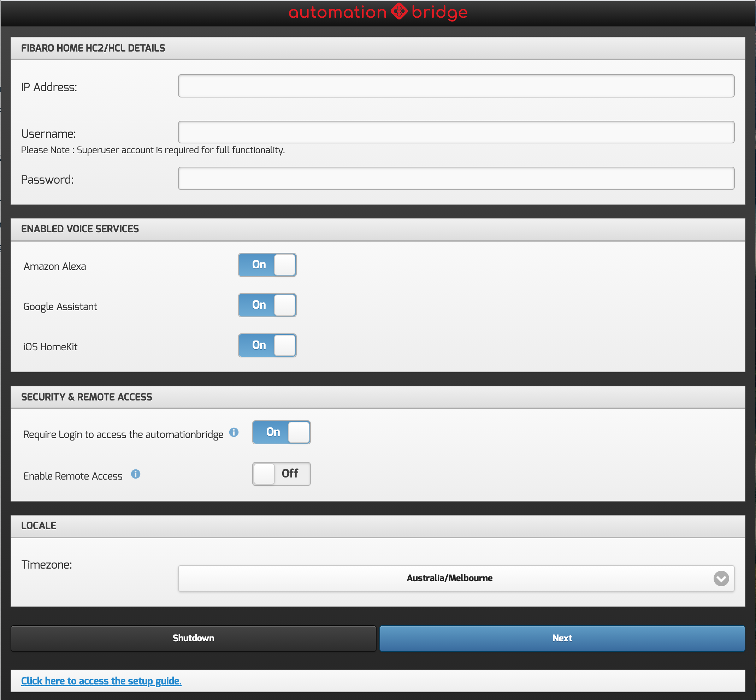Open the Australia/Melbourne timezone dropdown
This screenshot has width=756, height=700.
click(x=449, y=579)
